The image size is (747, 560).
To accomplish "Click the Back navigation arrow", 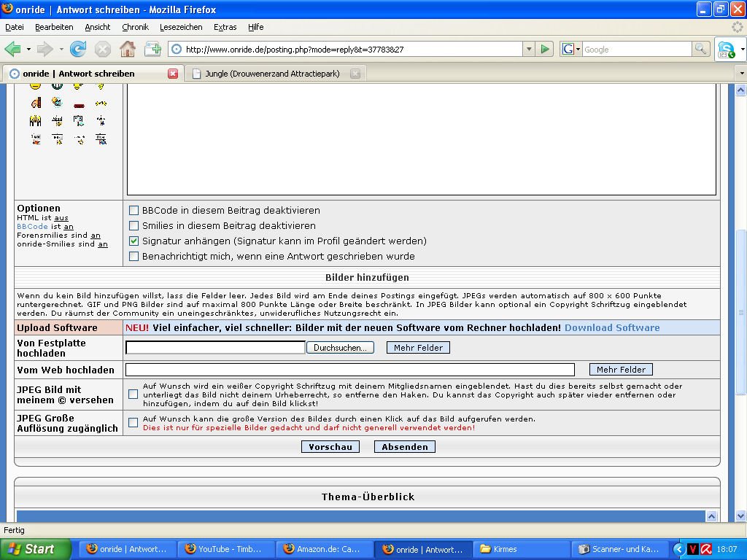I will coord(13,50).
